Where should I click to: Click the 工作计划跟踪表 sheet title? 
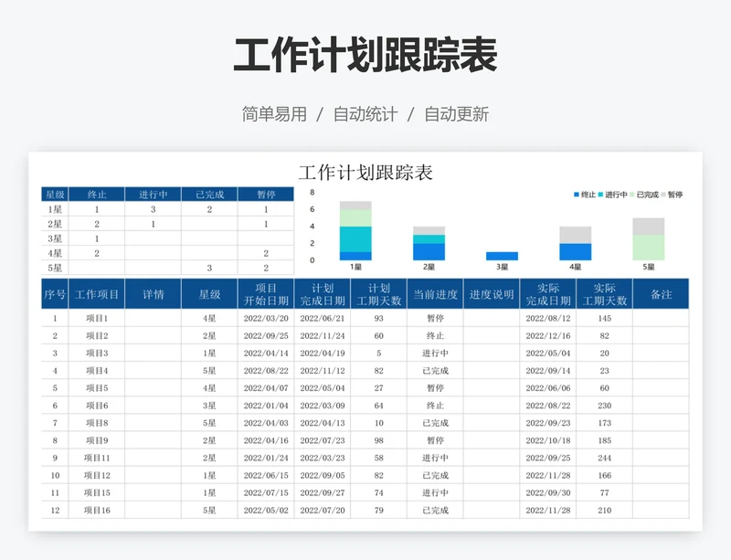(365, 173)
